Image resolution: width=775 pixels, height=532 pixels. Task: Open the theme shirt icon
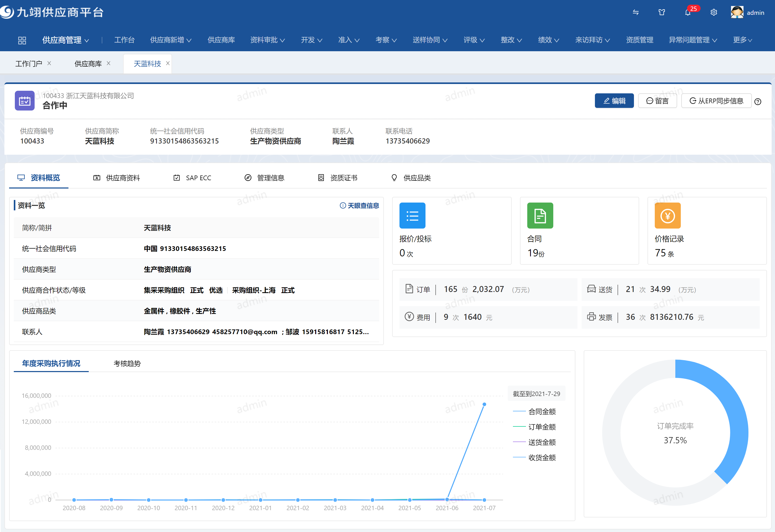[662, 12]
